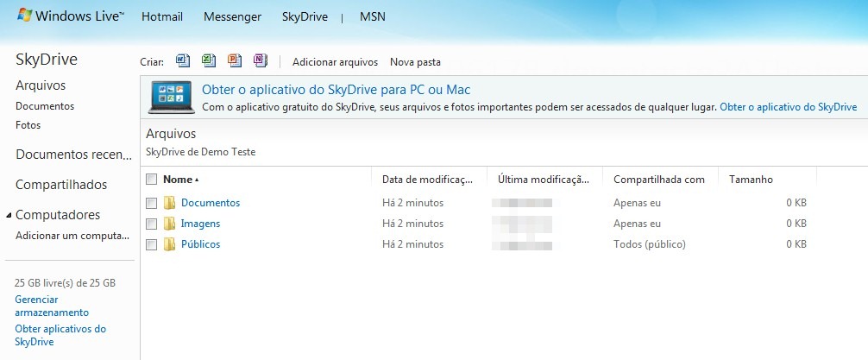Click the 25 GB livre(s) storage text
This screenshot has height=360, width=868.
pos(66,283)
